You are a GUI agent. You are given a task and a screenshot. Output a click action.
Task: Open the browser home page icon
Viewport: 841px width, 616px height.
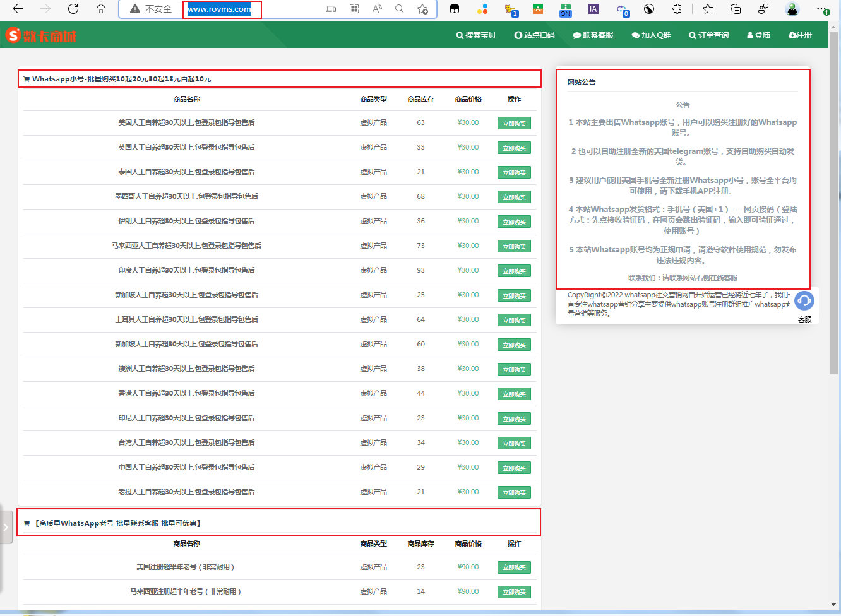pos(101,9)
